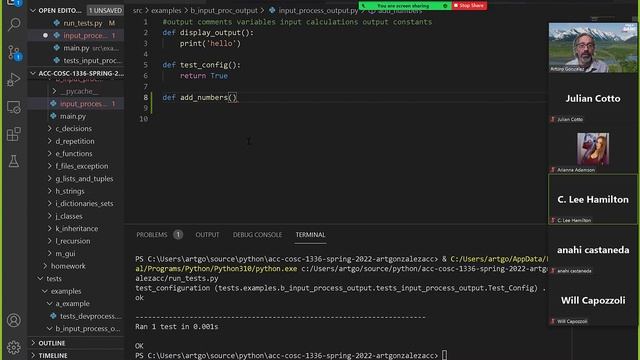Click python file icon in breadcrumb
The image size is (640, 360).
[x=272, y=10]
